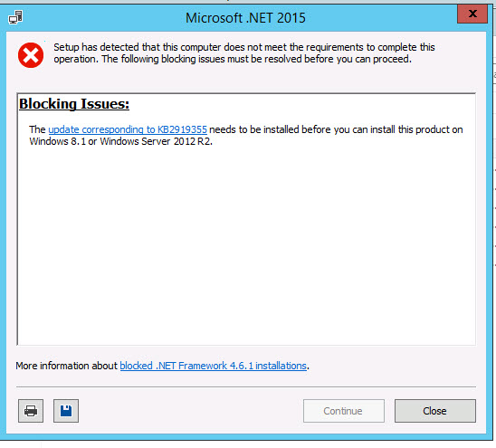Click the Blocking Issues heading
Image resolution: width=496 pixels, height=448 pixels.
click(x=74, y=104)
